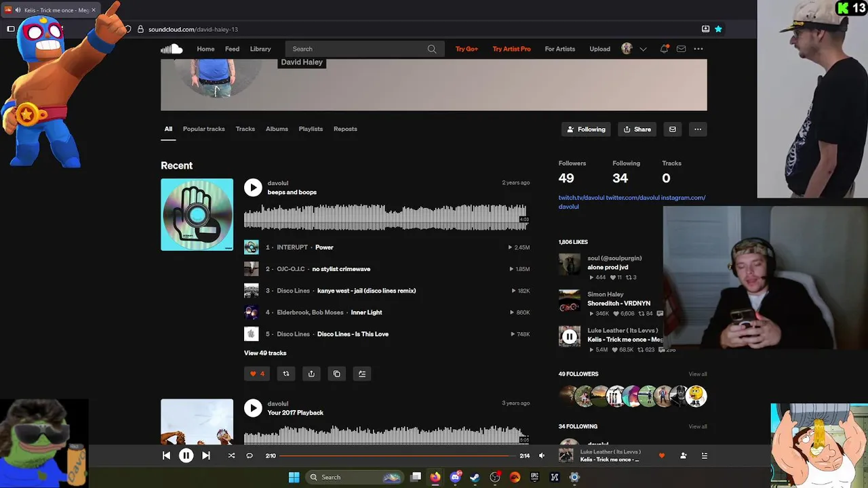This screenshot has height=488, width=868.
Task: Unlike current track heart in player bar
Action: tap(662, 455)
